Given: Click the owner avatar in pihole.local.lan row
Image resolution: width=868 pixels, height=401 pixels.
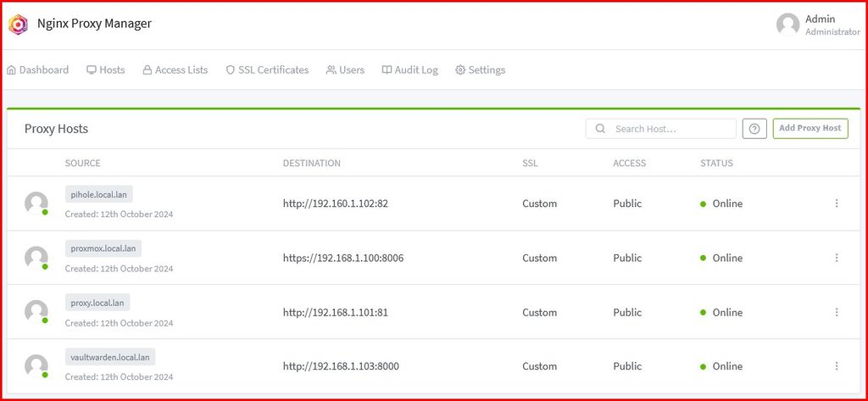Looking at the screenshot, I should pos(36,203).
